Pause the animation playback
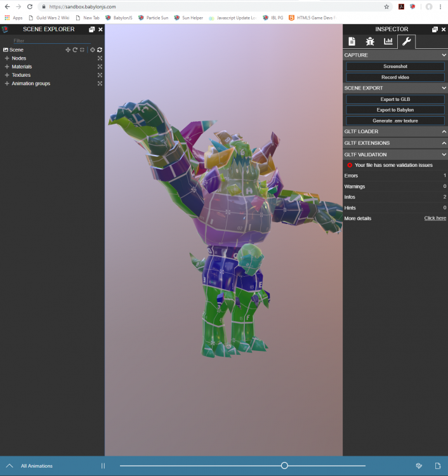 pos(103,466)
